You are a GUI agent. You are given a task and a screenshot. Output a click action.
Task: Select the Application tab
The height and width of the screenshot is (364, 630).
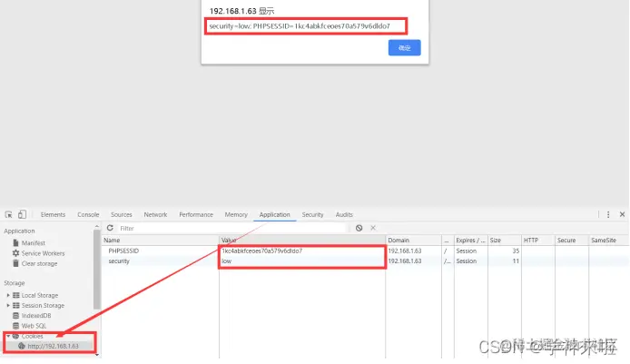click(274, 214)
